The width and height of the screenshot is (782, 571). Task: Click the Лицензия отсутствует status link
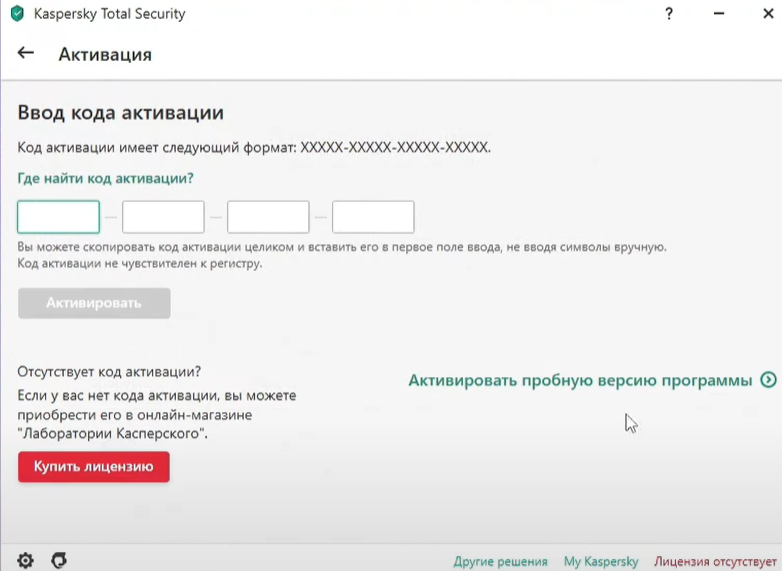(x=716, y=562)
